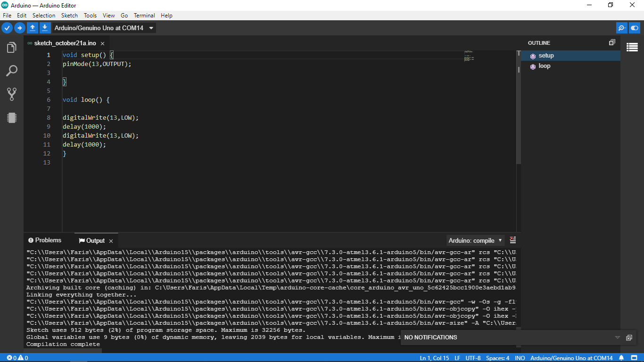Image resolution: width=644 pixels, height=362 pixels.
Task: Click the Compilation complete output line
Action: click(63, 345)
